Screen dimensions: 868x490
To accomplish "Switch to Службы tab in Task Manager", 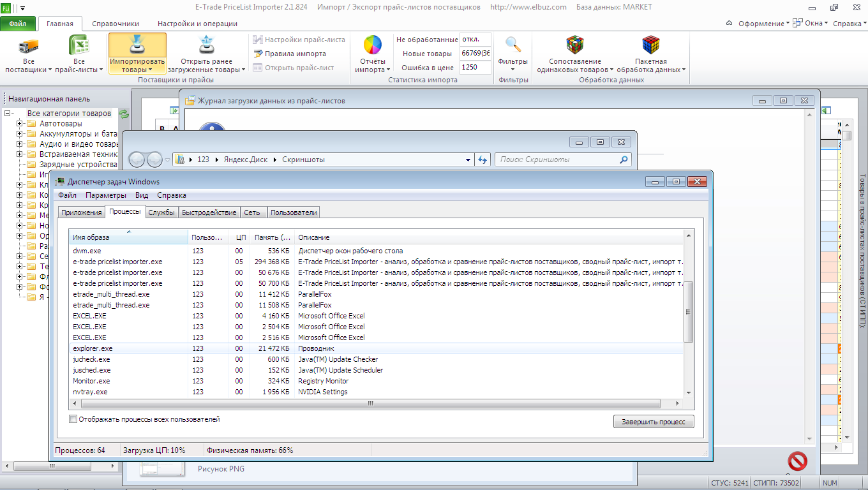I will click(x=161, y=212).
